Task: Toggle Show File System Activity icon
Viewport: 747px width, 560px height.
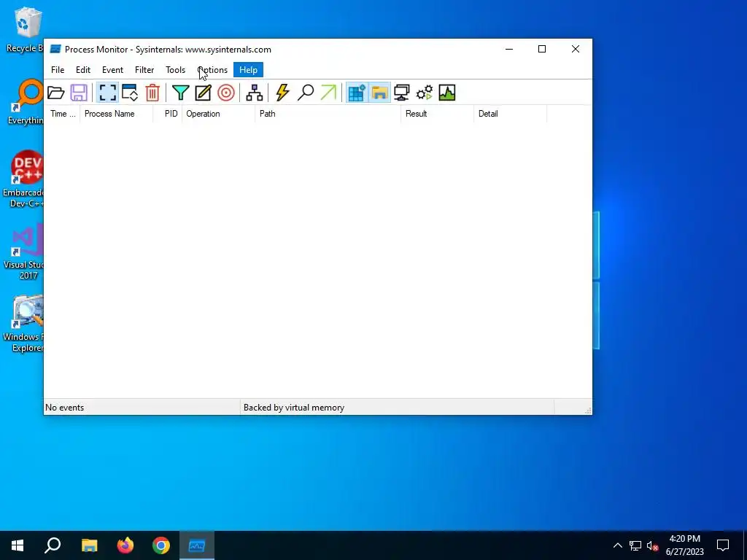Action: (379, 93)
